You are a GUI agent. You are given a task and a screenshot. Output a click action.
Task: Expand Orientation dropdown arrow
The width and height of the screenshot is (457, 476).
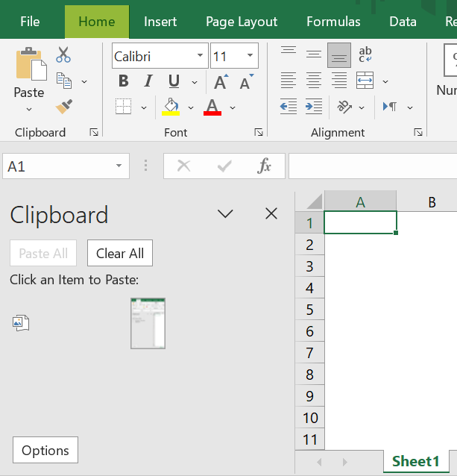point(362,107)
